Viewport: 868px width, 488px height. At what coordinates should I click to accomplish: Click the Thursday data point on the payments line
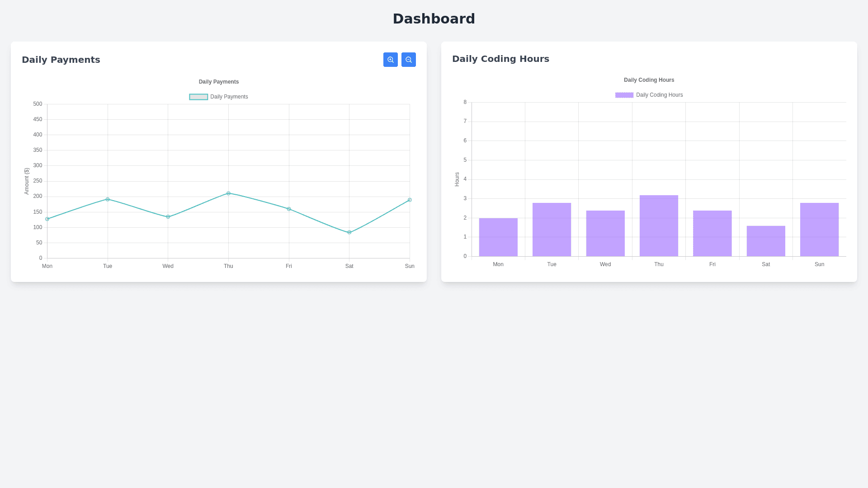(228, 193)
